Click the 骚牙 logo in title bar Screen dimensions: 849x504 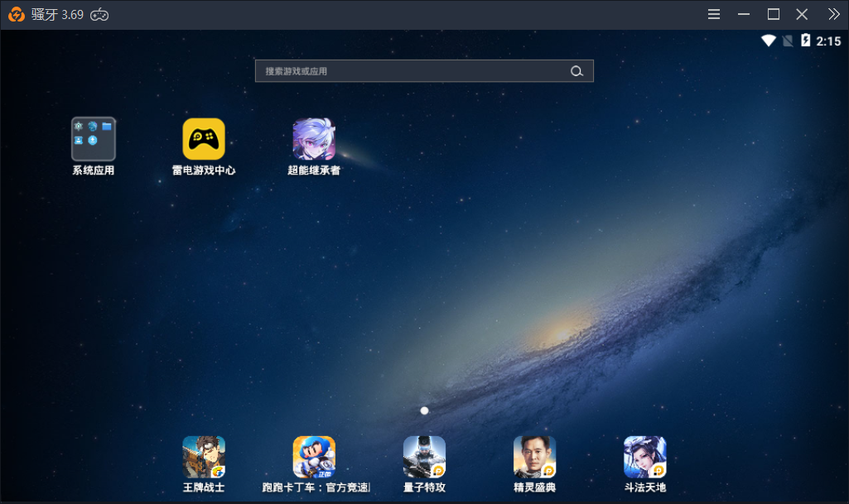[17, 15]
